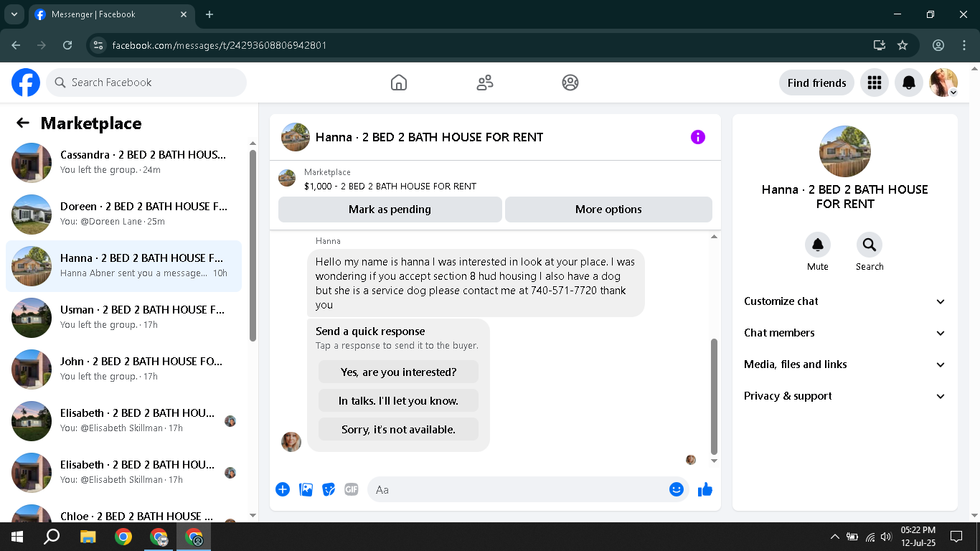Open a new Chrome tab
The height and width of the screenshot is (551, 980).
pyautogui.click(x=209, y=14)
